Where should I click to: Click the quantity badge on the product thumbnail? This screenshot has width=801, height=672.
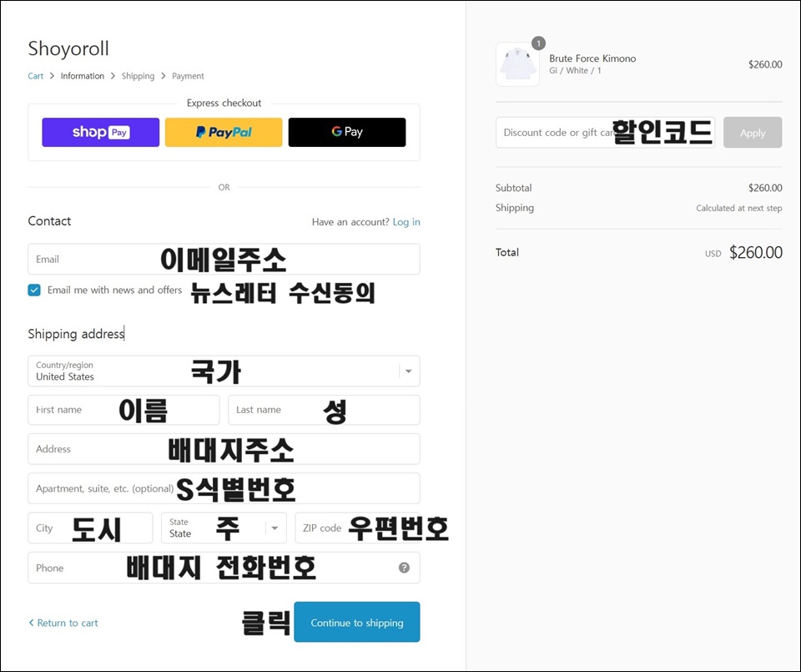538,43
